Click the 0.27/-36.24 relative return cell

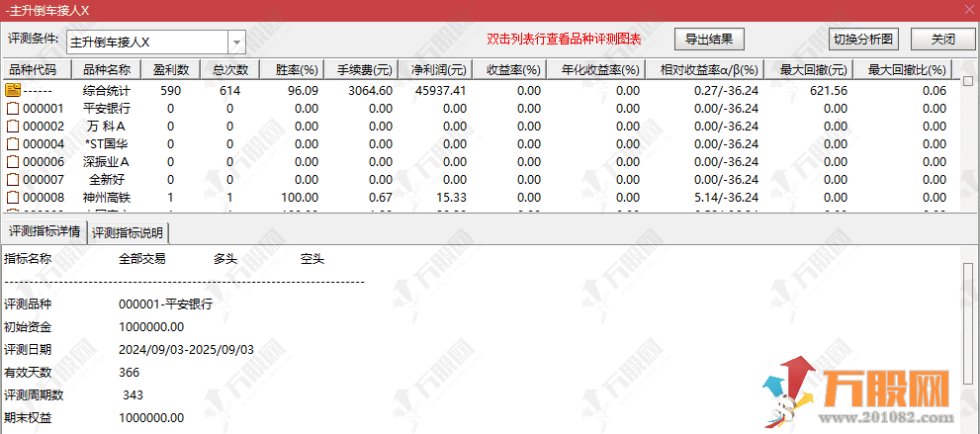click(726, 91)
